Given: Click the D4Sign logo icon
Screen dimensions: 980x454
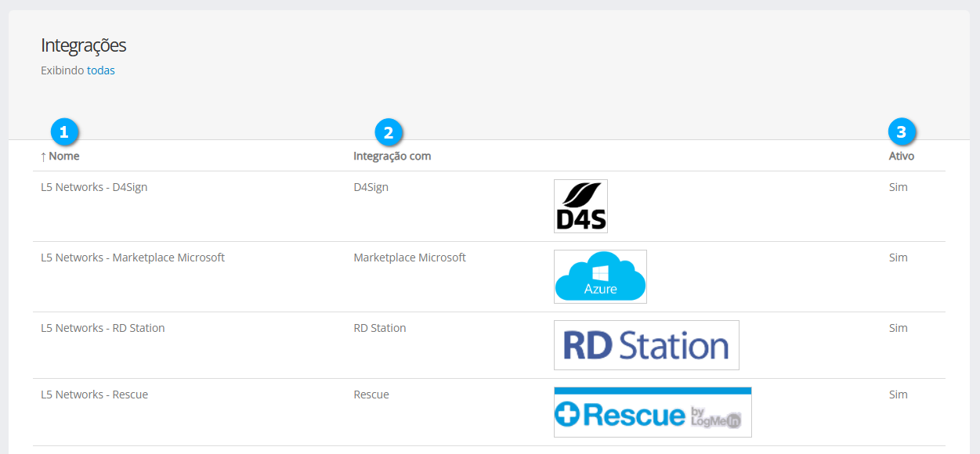Looking at the screenshot, I should click(580, 206).
